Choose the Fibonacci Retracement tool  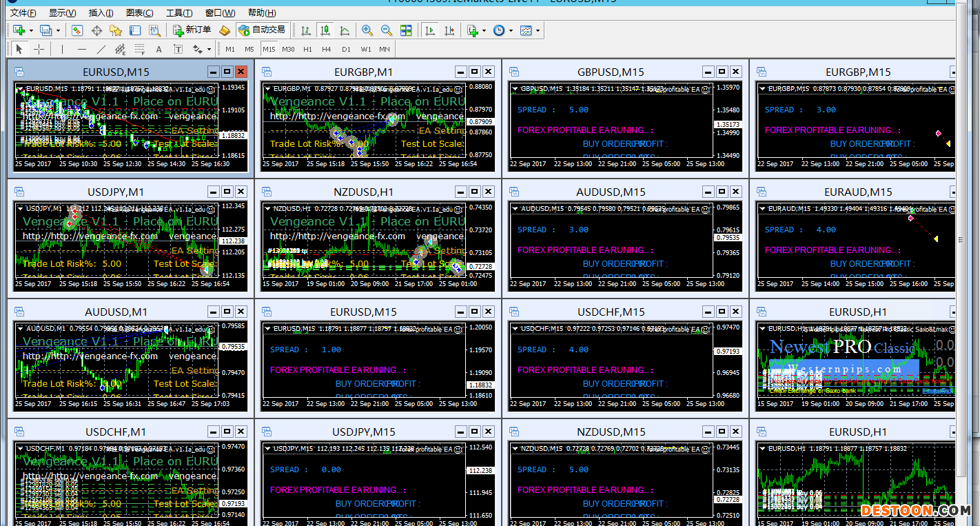[x=140, y=49]
